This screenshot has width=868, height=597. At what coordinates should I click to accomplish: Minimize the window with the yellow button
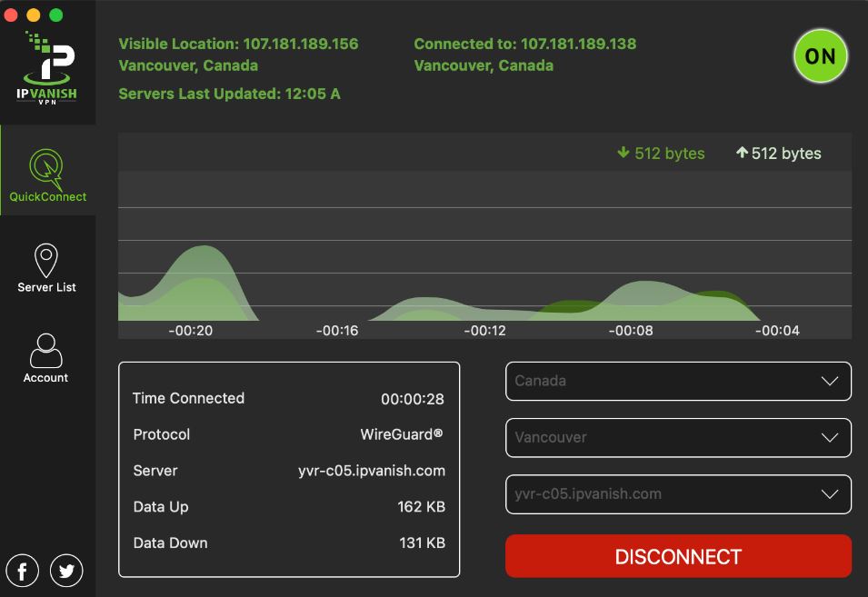tap(34, 15)
